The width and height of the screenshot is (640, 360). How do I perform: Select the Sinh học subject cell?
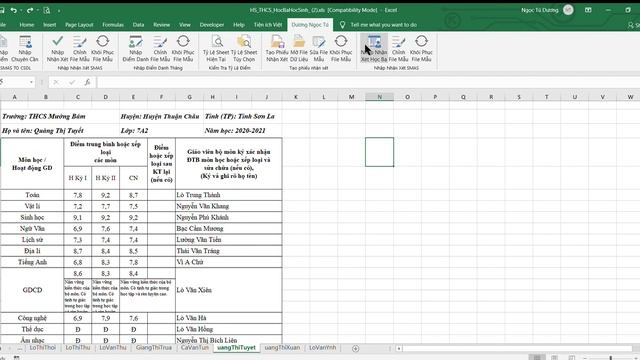point(32,218)
